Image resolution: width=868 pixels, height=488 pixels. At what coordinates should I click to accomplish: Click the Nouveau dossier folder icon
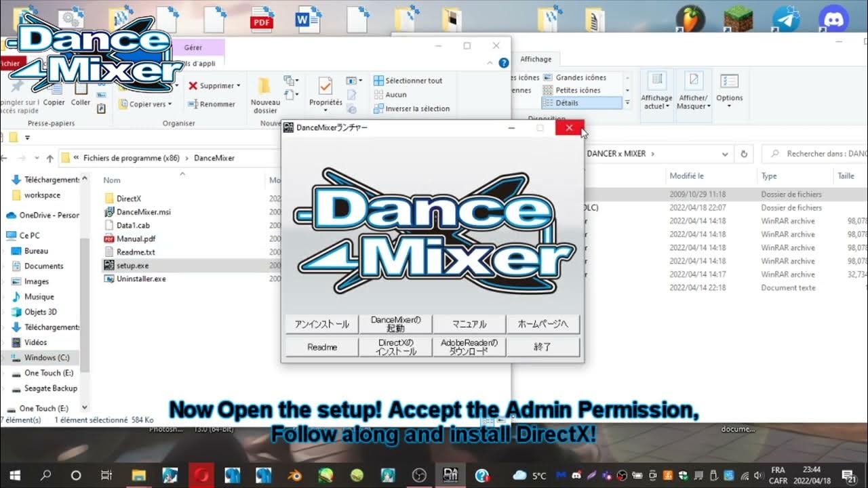[x=265, y=86]
